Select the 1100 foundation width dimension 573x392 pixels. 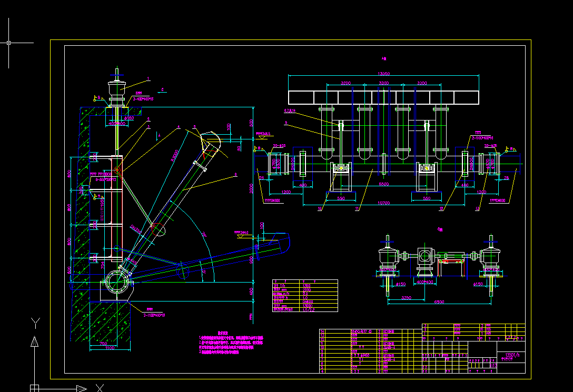pos(110,348)
